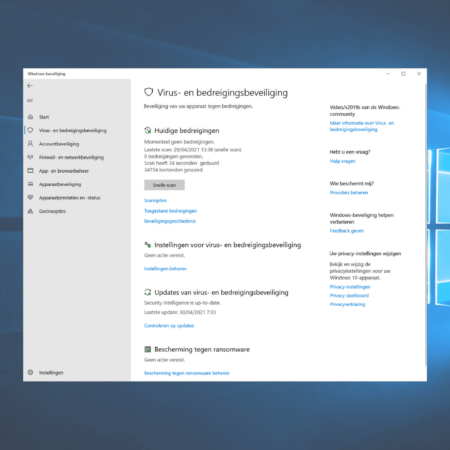Open Bescherming tegen ransomware beheren

(187, 373)
